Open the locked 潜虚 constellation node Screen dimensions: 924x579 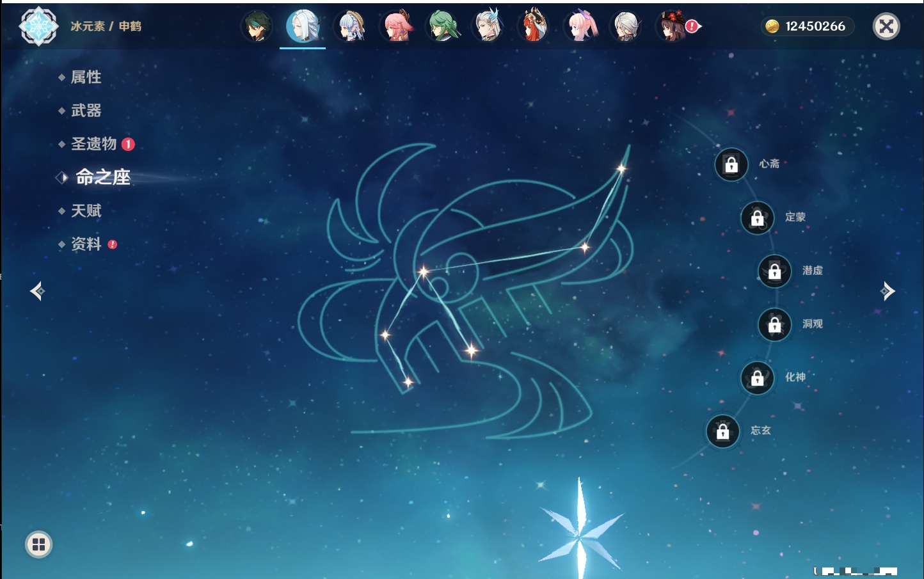(775, 271)
